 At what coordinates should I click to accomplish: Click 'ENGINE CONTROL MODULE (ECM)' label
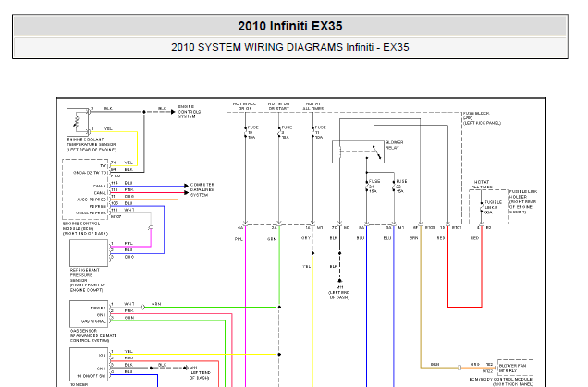(85, 228)
